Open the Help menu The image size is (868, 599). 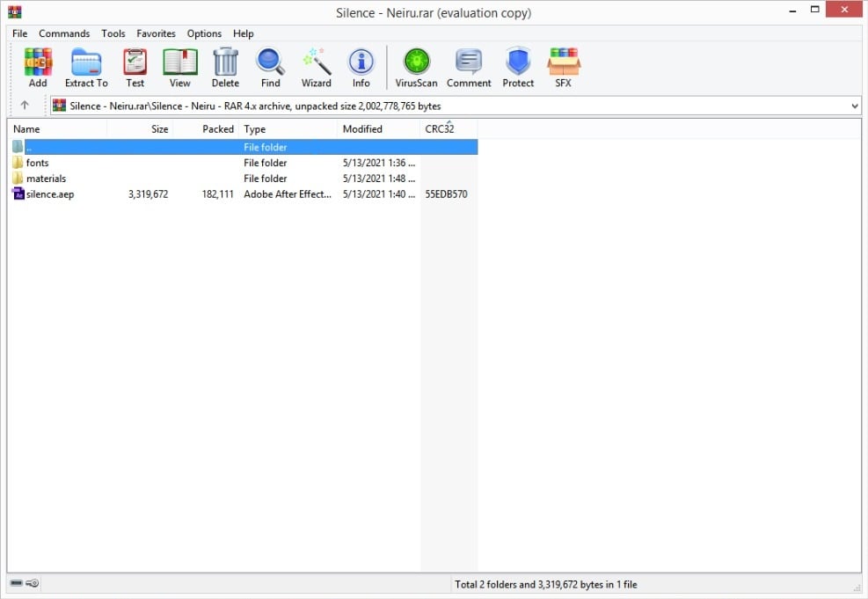pos(243,33)
